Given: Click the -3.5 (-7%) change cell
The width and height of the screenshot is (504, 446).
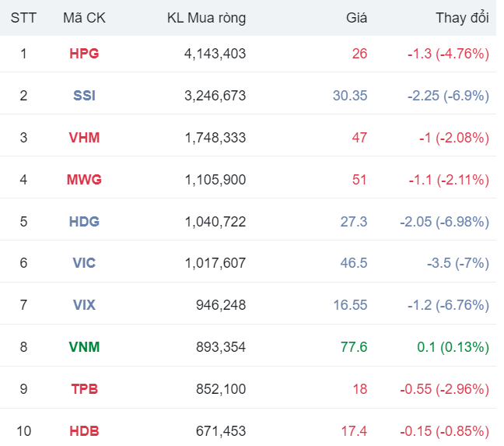Looking at the screenshot, I should pos(457,263).
